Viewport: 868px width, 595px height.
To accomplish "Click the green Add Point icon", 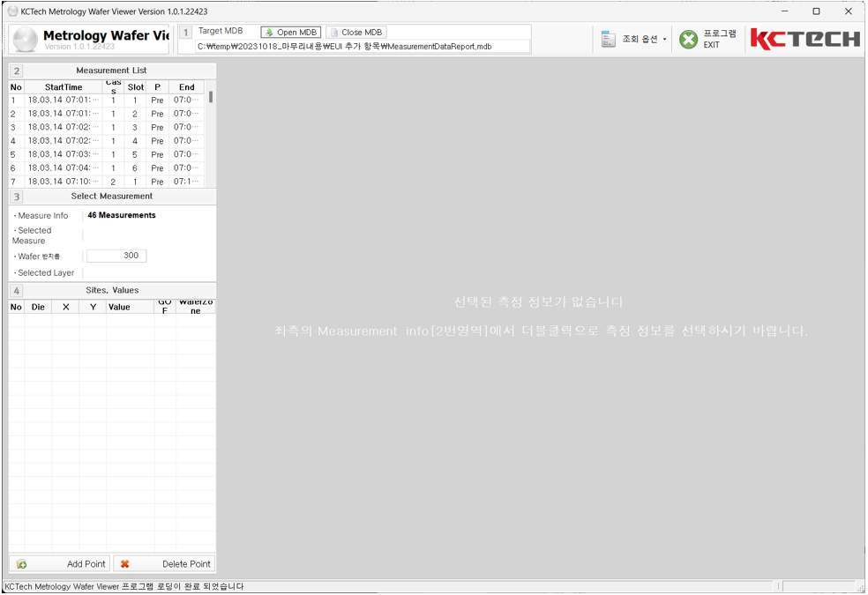I will click(x=22, y=564).
